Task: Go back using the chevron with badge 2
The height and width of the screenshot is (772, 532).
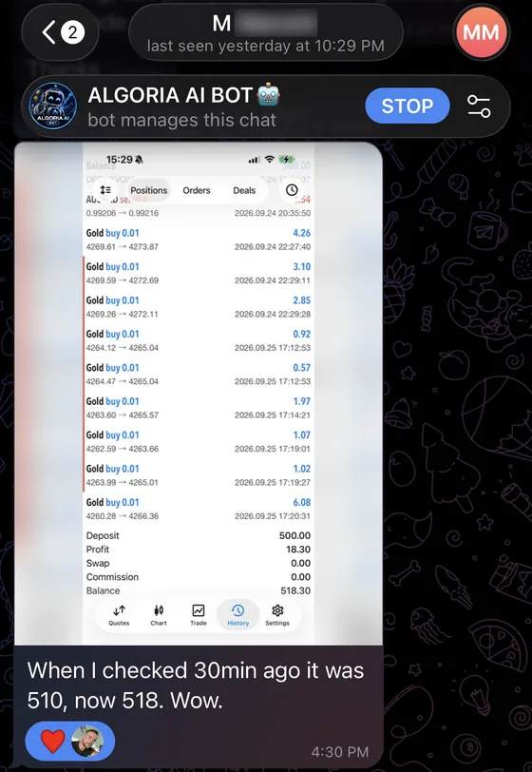Action: (x=60, y=32)
